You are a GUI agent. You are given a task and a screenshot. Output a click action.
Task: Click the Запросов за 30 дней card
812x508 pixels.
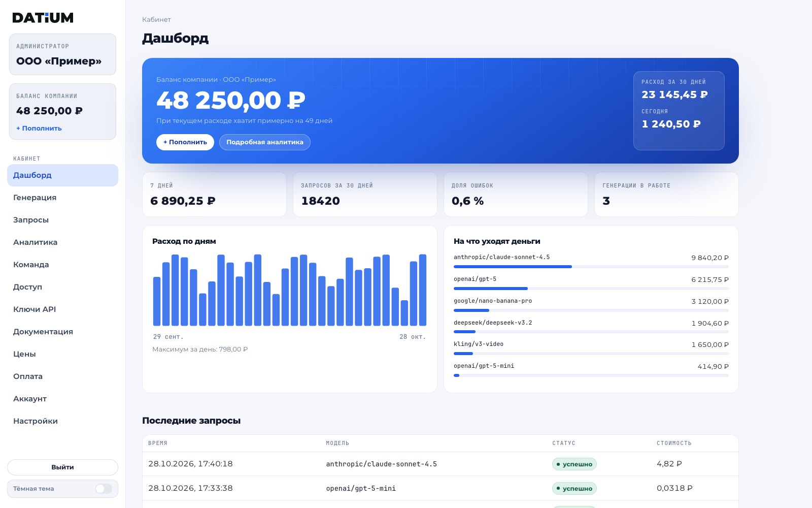[365, 195]
